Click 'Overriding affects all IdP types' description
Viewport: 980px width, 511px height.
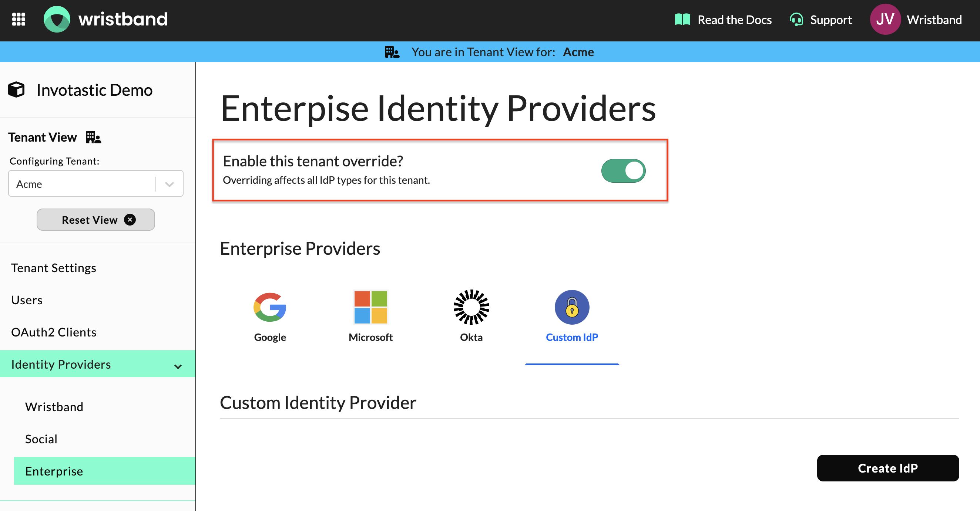(x=326, y=180)
